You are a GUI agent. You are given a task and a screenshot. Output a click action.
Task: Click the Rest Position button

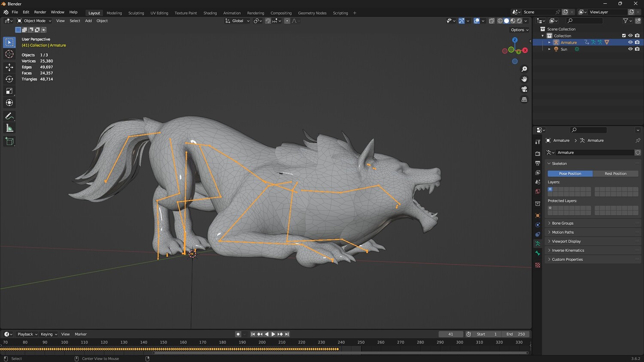[615, 174]
